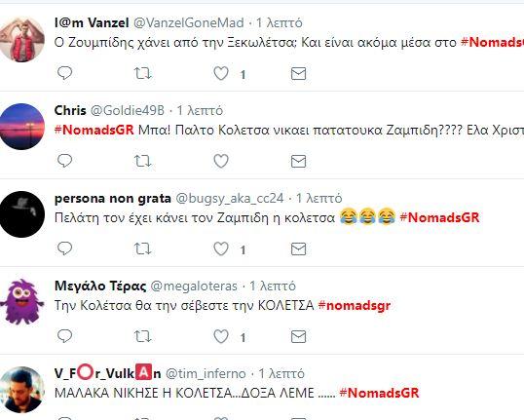Like Μεγάλο Τέρας tweet
The height and width of the screenshot is (420, 524).
tap(221, 336)
